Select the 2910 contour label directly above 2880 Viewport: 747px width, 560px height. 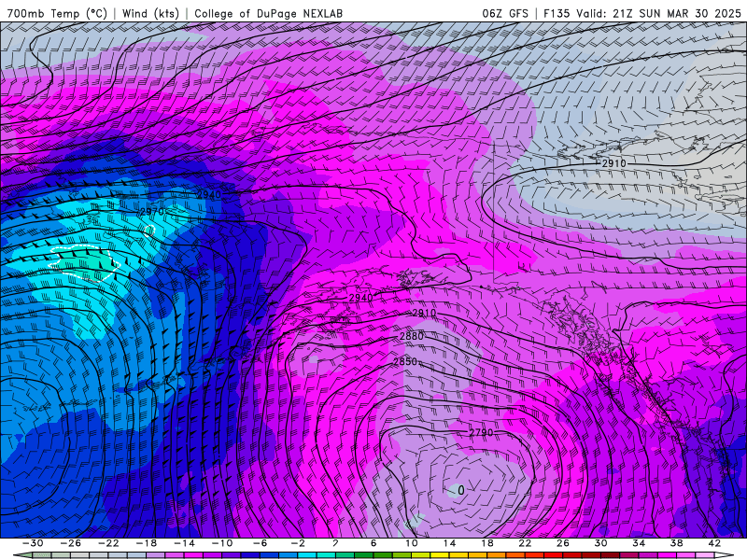(x=424, y=313)
